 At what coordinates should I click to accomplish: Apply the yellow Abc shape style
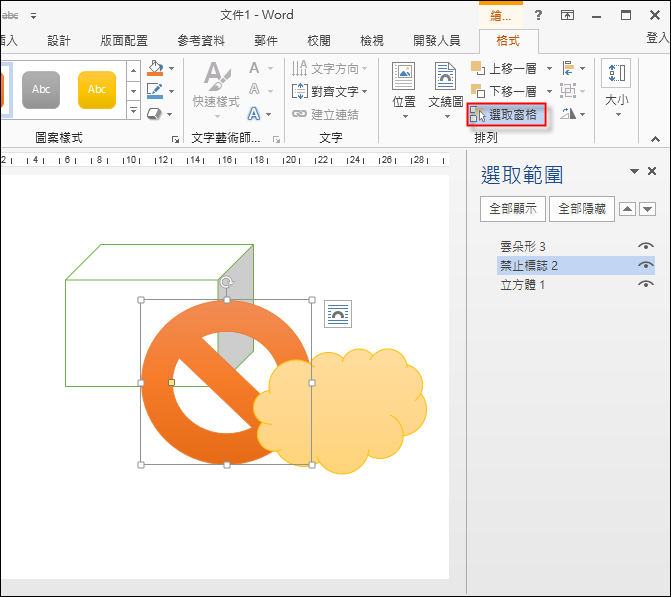(97, 89)
